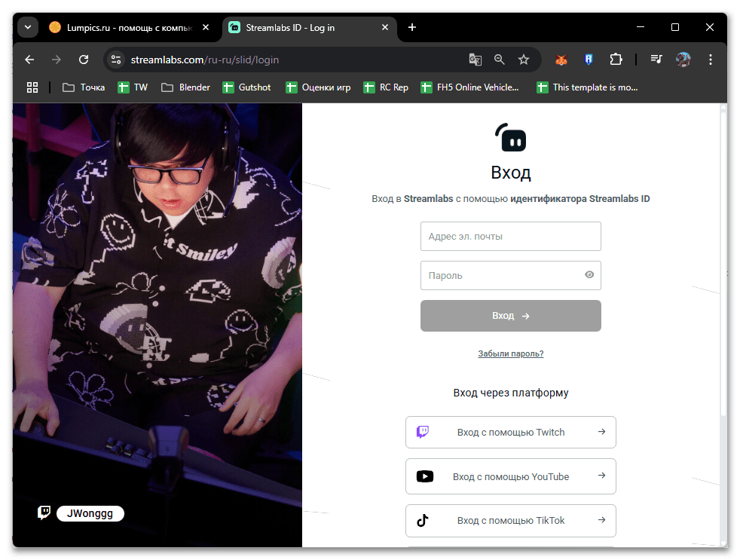Screen dimensions: 740x560
Task: Open the Оценки игр bookmark
Action: pos(318,87)
